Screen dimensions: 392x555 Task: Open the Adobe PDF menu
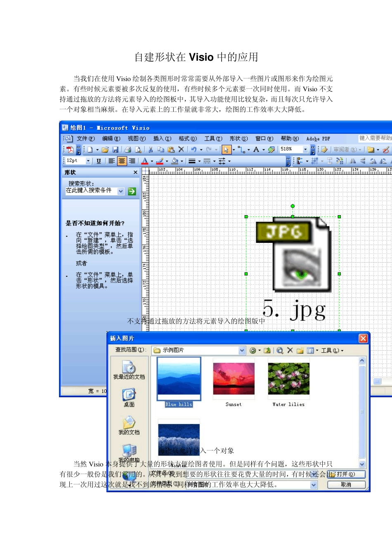tap(318, 139)
